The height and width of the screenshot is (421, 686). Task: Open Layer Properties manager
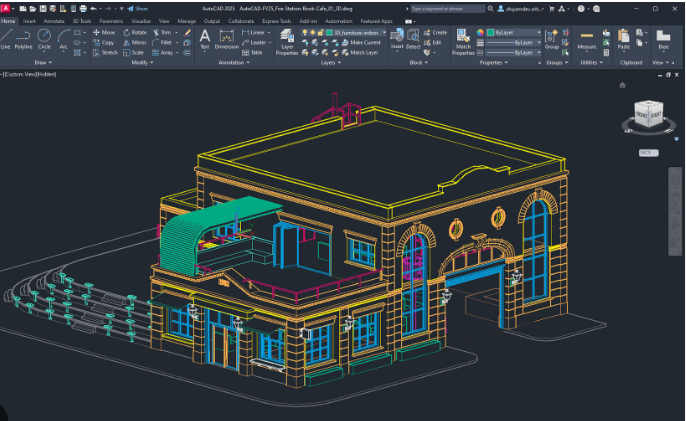287,42
